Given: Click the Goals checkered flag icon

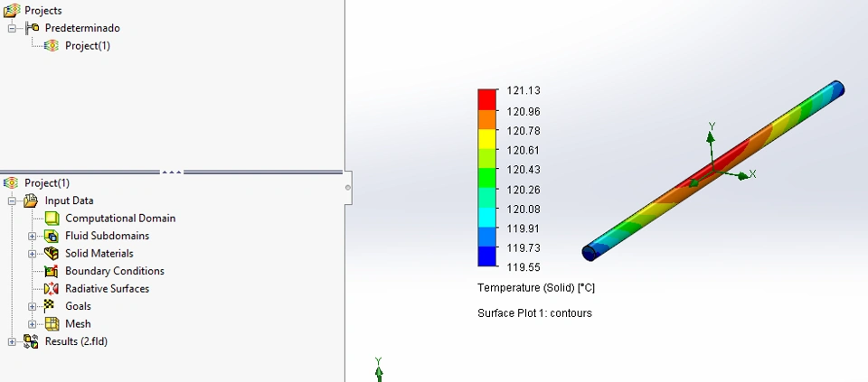Looking at the screenshot, I should [50, 306].
